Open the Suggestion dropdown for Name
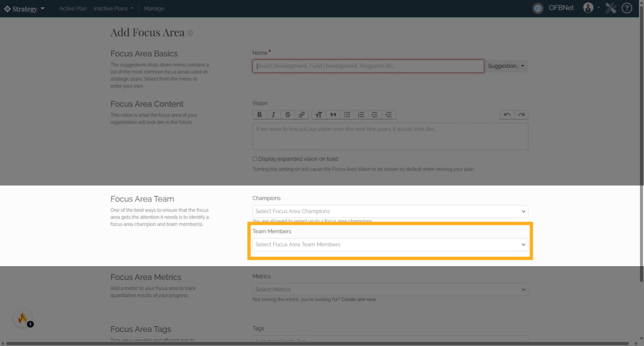Screen dimensions: 644x346 (x=506, y=66)
